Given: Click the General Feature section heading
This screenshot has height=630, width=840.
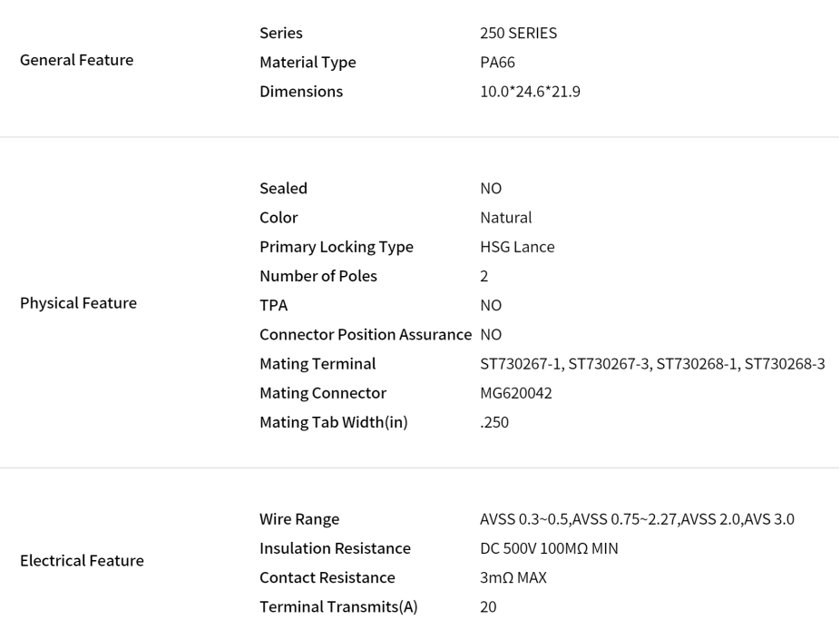Looking at the screenshot, I should (x=76, y=60).
